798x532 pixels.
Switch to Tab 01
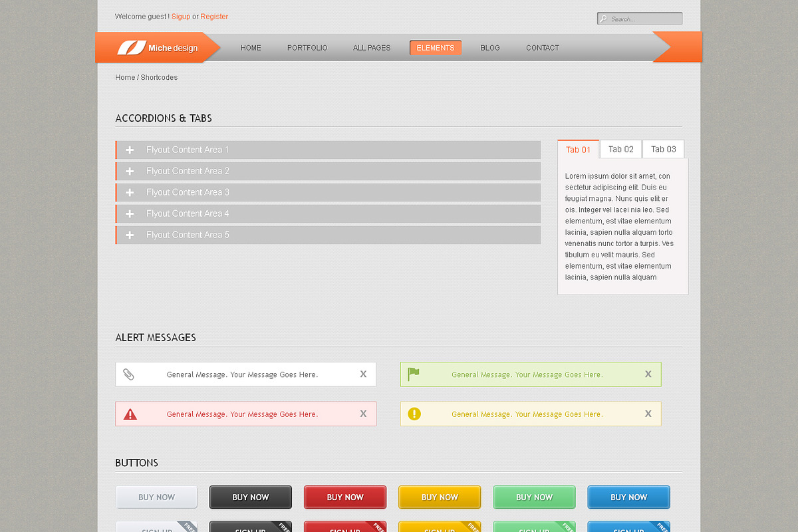pos(578,149)
